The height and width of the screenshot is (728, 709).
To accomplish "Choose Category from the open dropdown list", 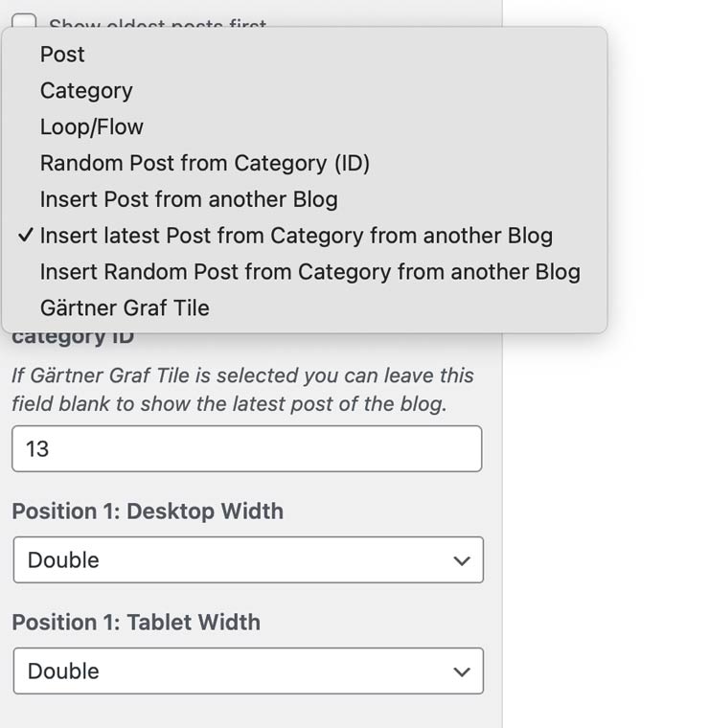I will click(86, 91).
